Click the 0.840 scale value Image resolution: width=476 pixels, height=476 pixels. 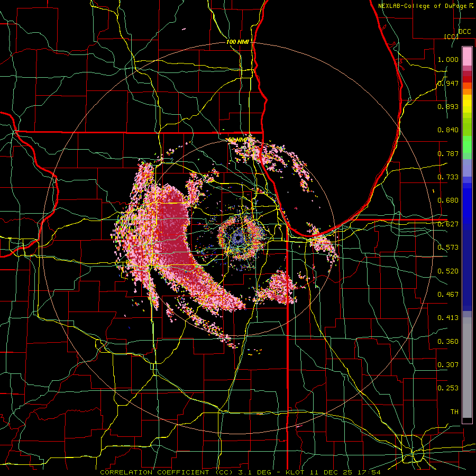coord(448,130)
